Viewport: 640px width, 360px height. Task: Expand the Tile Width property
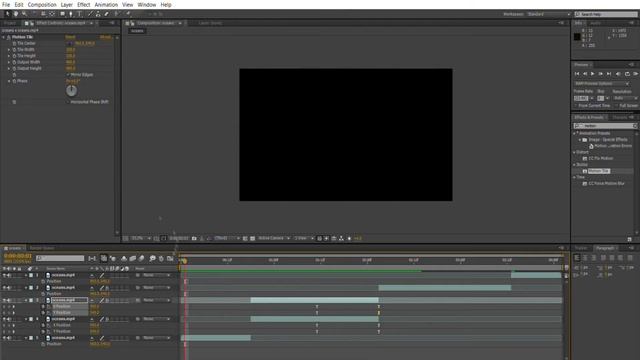9,49
